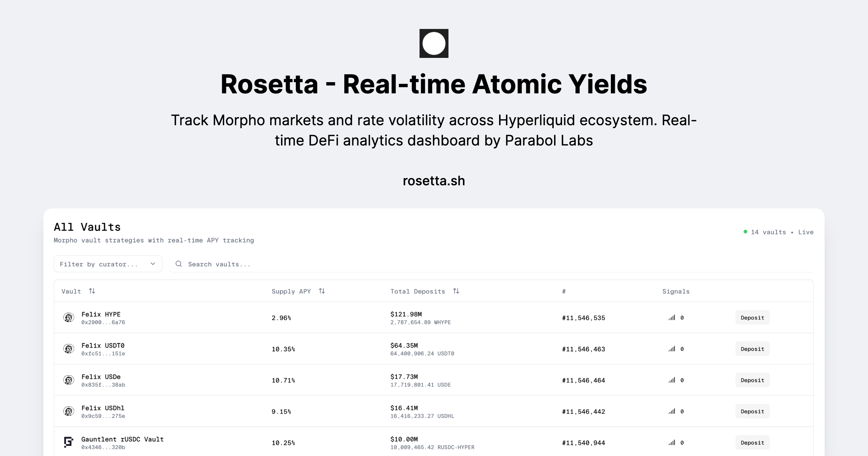868x456 pixels.
Task: Click the signal bars on Gauntlent rUSDC row
Action: click(x=672, y=442)
